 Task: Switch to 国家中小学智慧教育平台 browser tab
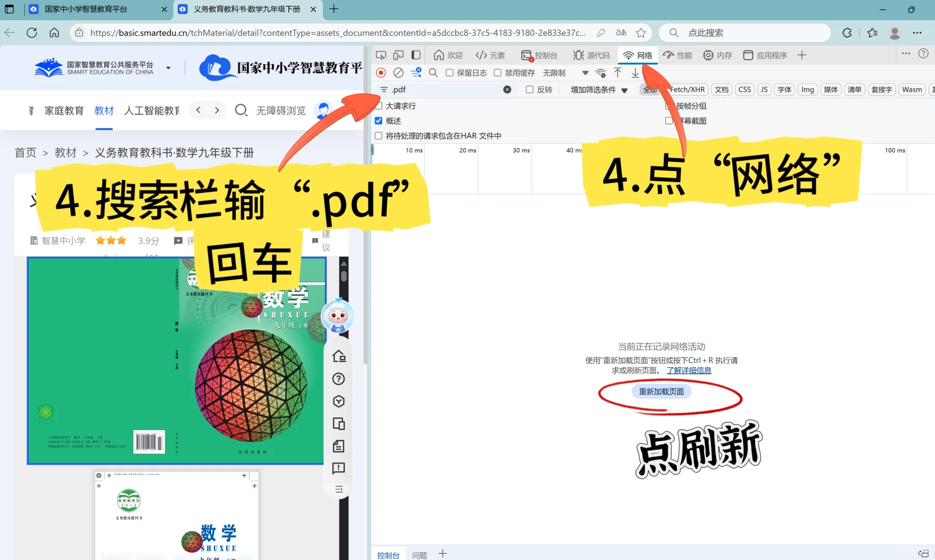[x=97, y=9]
